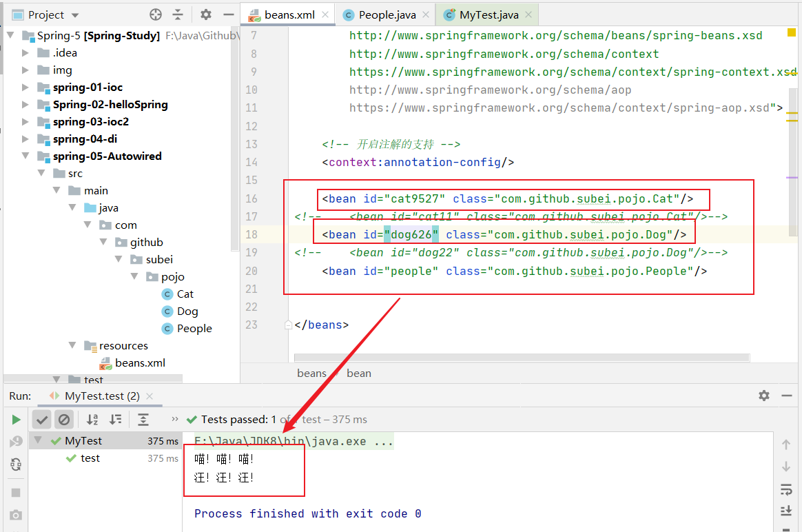Click the green Rerun test button

click(16, 420)
